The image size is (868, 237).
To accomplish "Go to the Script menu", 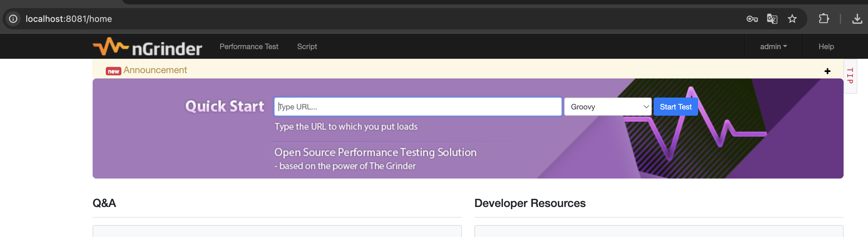I will coord(307,47).
